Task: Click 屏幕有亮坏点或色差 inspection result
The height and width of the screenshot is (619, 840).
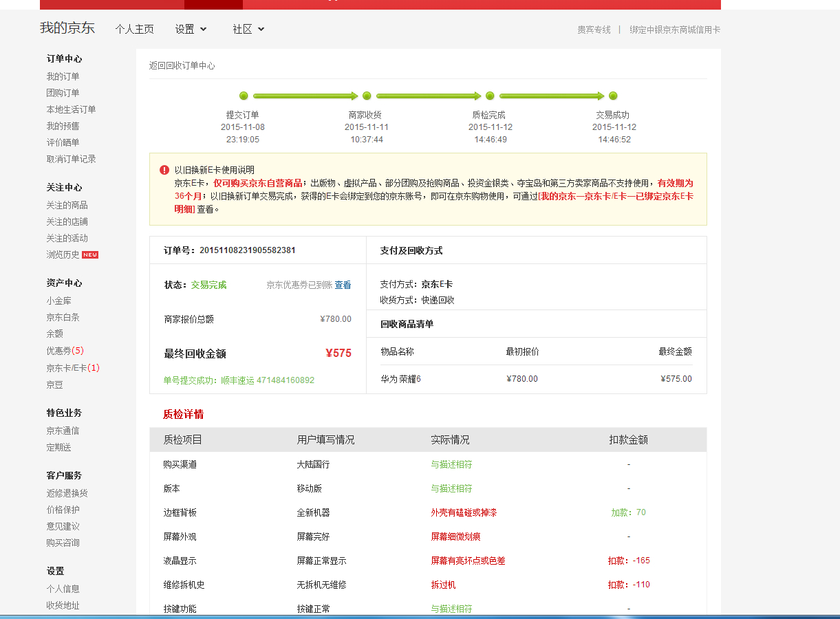Action: pos(468,561)
